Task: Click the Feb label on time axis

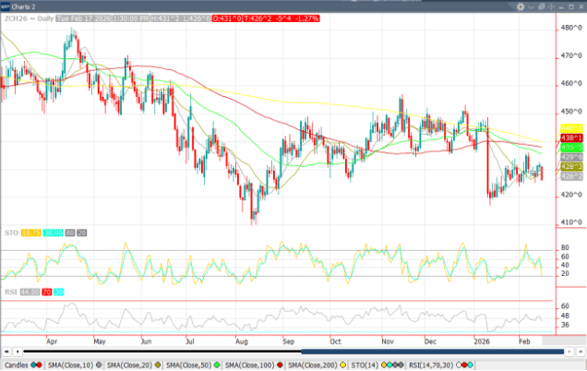Action: [x=524, y=341]
